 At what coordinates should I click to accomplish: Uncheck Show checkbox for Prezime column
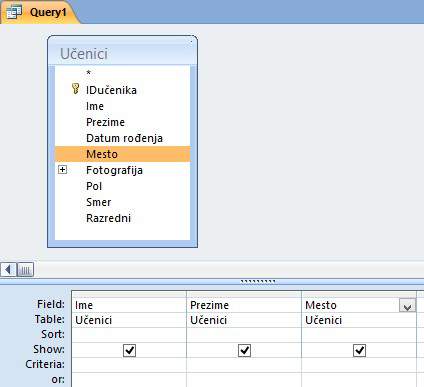244,350
